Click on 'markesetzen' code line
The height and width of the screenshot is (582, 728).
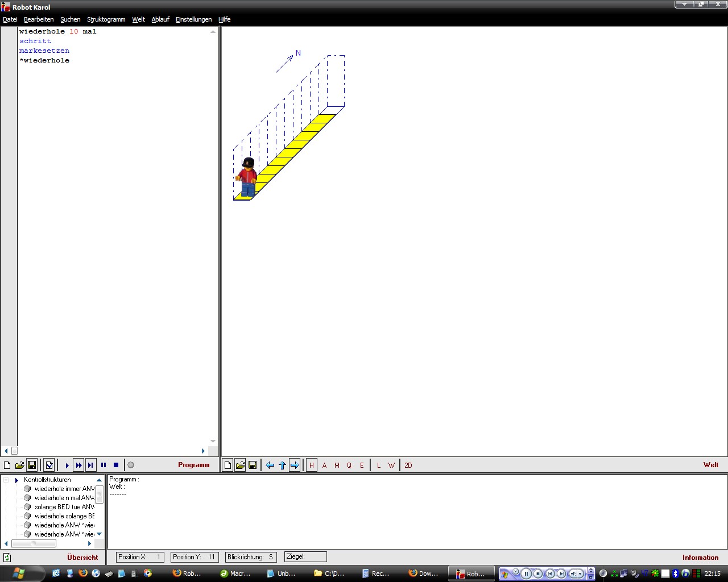coord(44,51)
